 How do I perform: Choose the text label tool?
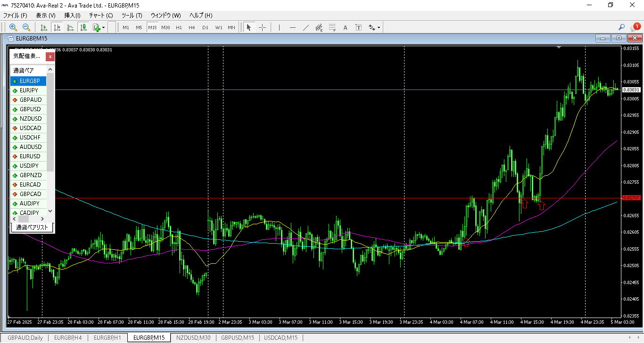coord(358,27)
